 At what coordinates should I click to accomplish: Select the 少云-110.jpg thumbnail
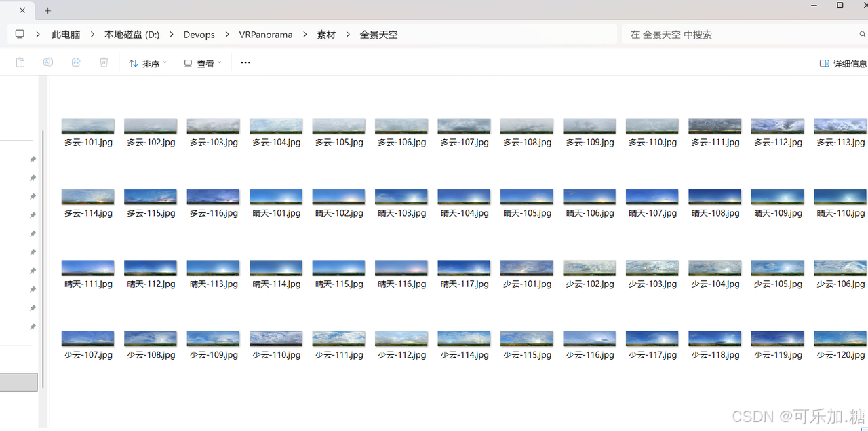click(x=276, y=338)
